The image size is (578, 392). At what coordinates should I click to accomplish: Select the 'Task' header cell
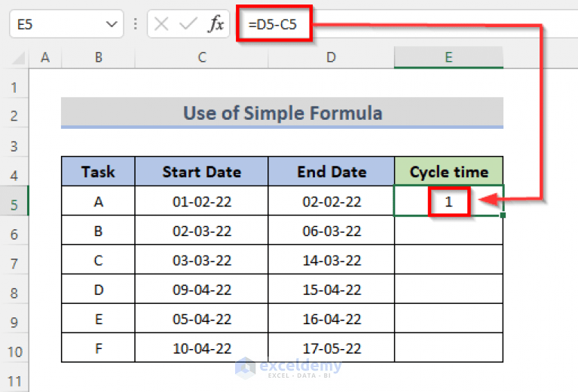pos(98,171)
